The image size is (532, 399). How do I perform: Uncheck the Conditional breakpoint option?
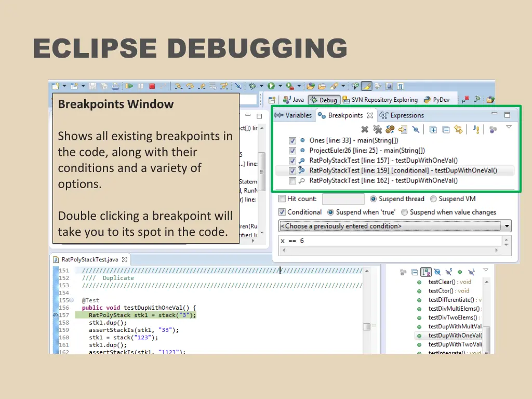click(282, 212)
